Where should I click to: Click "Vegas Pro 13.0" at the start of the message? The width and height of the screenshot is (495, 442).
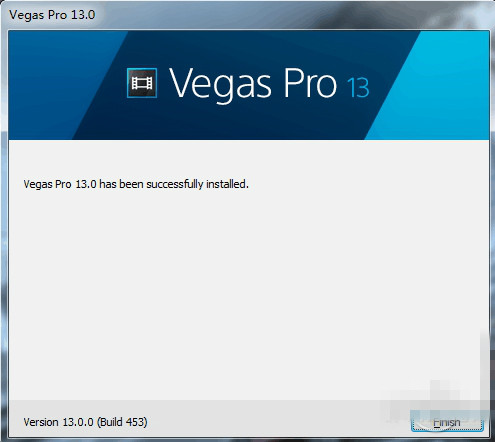tap(60, 184)
